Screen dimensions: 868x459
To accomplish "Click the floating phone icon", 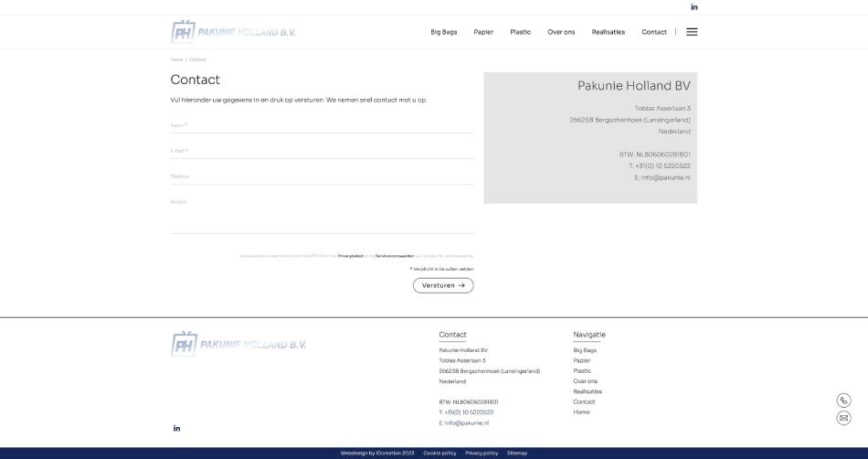I will 843,400.
